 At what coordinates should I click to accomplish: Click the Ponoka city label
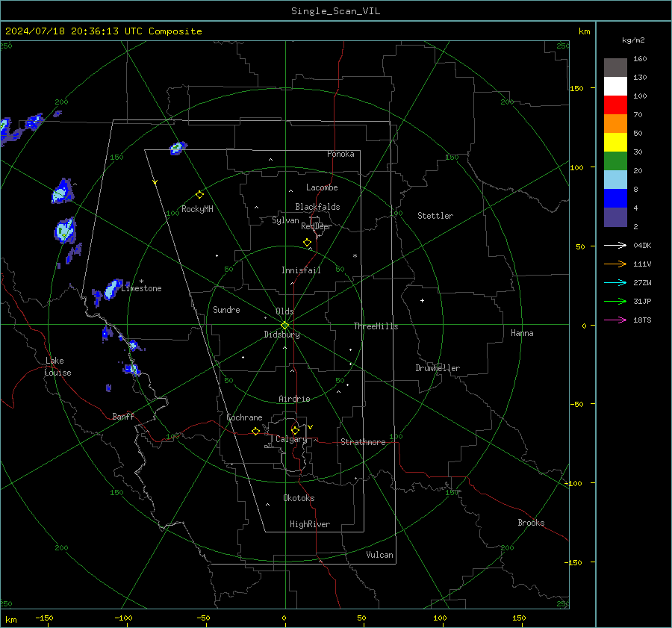pos(340,154)
